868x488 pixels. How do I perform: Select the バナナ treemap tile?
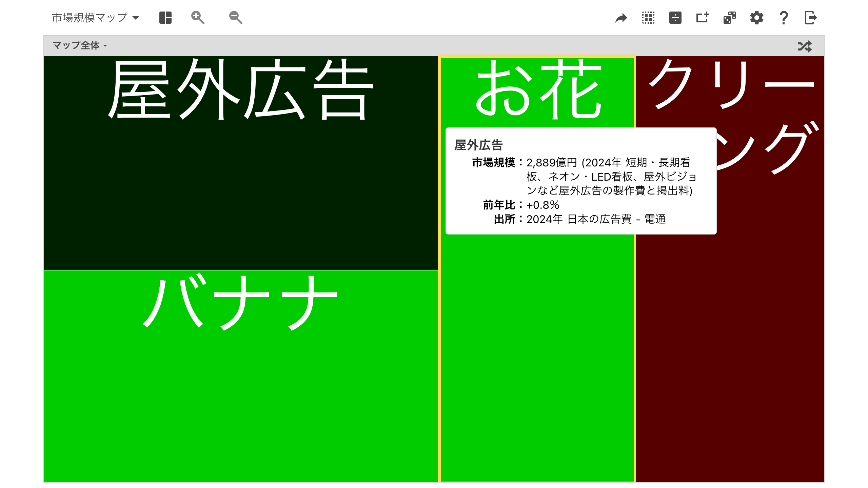(x=241, y=376)
